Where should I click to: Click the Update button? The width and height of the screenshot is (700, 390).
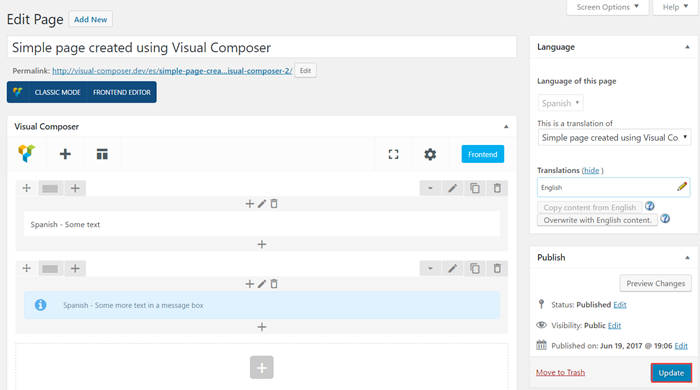[671, 373]
